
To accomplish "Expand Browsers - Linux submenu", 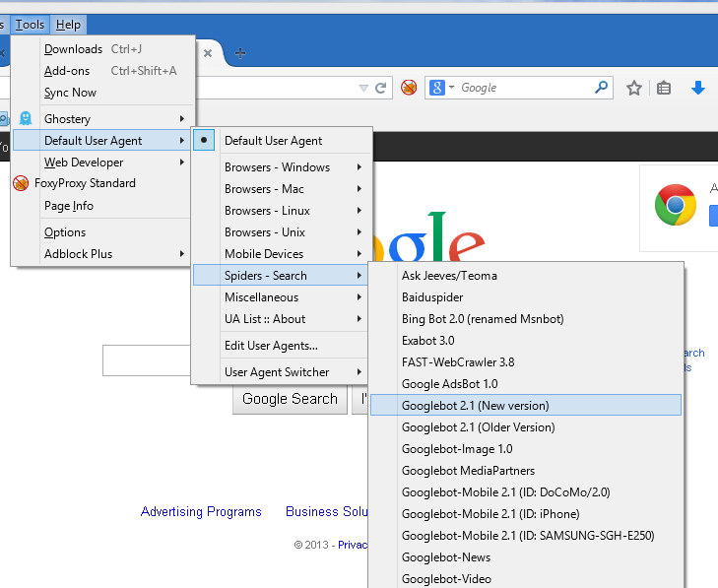I will click(359, 210).
